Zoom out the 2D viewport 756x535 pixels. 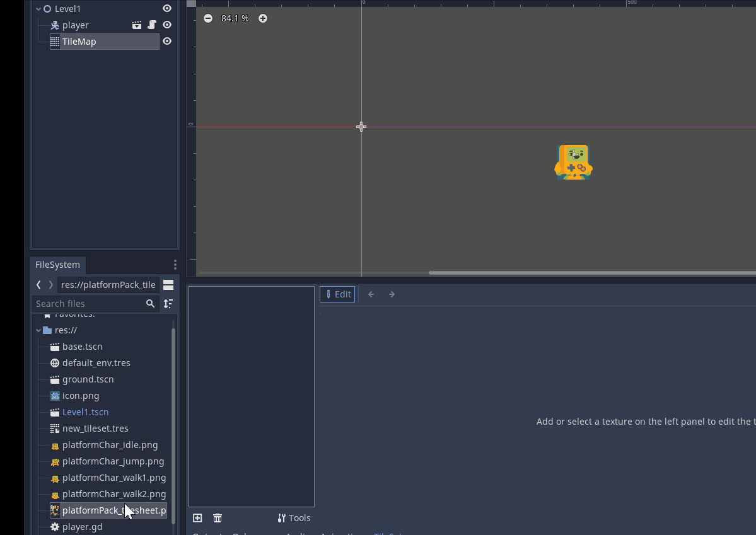(208, 18)
